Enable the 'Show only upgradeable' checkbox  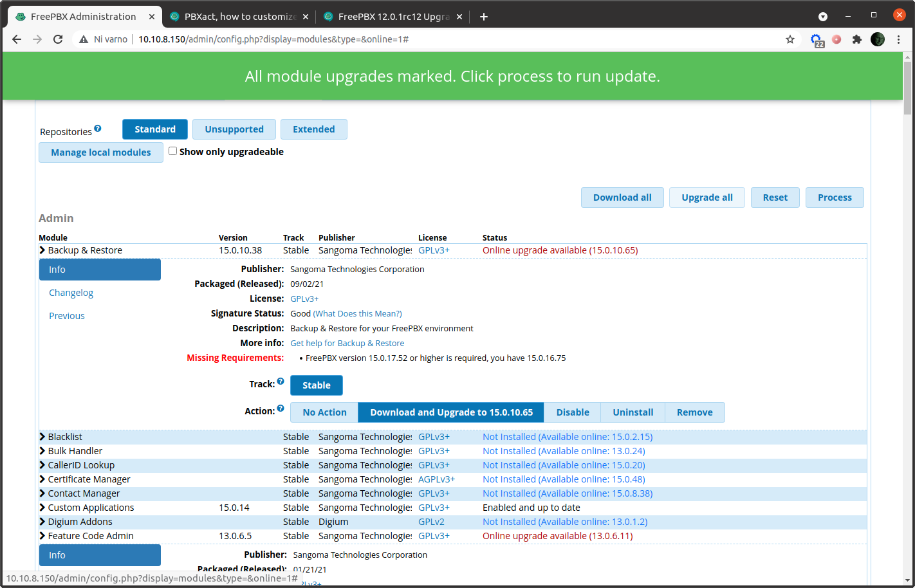172,151
